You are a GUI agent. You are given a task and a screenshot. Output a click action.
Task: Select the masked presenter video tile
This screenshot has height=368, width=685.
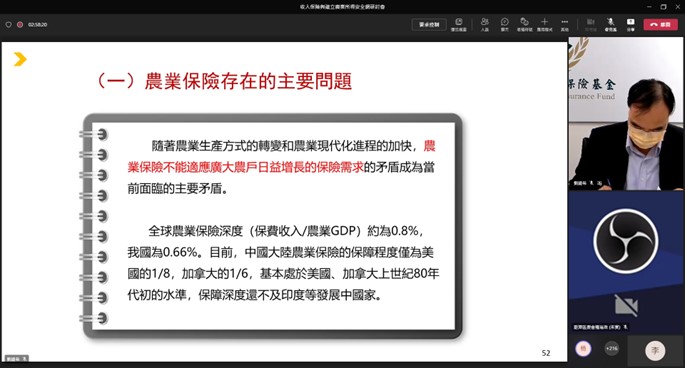point(626,114)
